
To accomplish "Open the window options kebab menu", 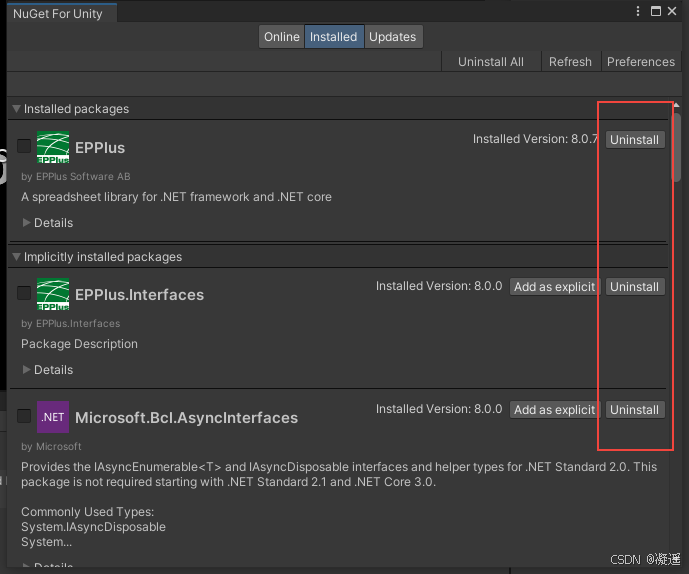I will 638,11.
